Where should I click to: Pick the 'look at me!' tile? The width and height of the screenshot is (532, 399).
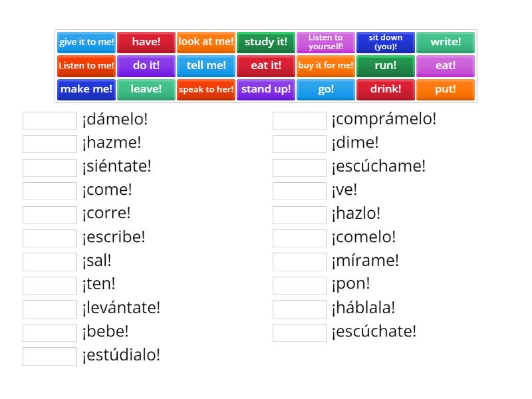(x=206, y=42)
